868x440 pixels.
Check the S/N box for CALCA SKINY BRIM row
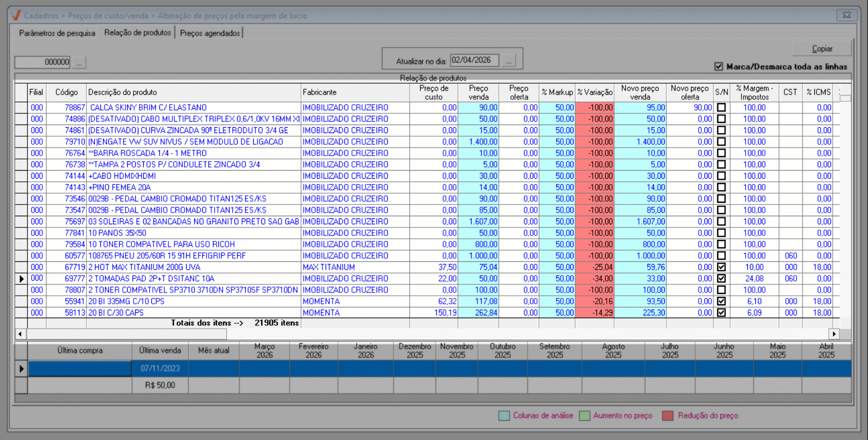click(x=722, y=107)
